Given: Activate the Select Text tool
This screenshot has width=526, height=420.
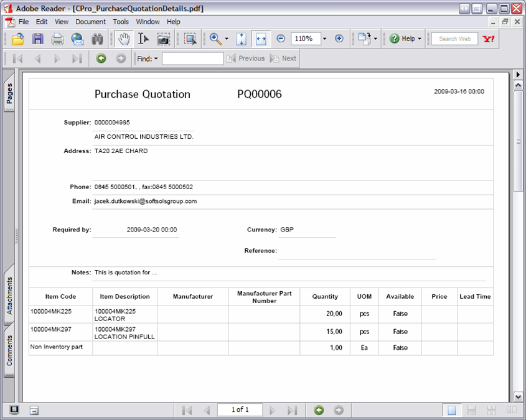Looking at the screenshot, I should click(143, 39).
